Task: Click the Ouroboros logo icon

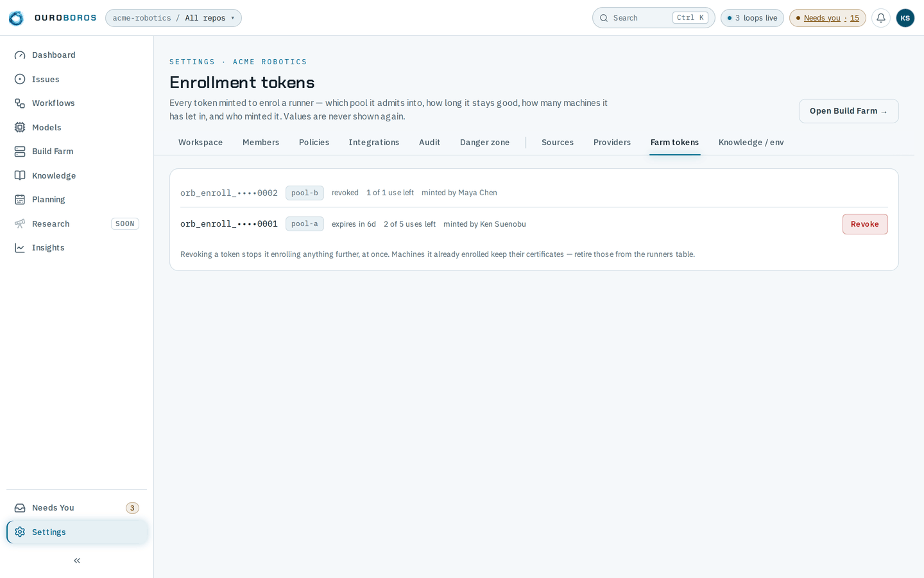Action: 16,18
